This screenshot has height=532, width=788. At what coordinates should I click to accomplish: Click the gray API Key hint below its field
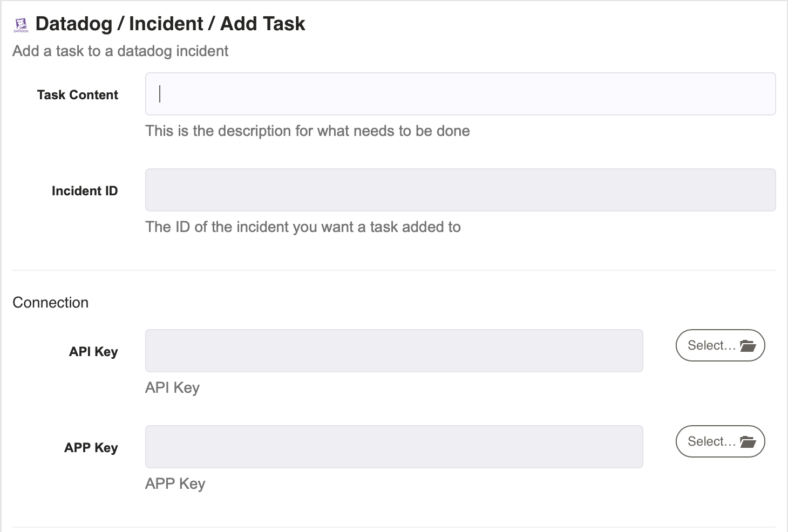173,388
